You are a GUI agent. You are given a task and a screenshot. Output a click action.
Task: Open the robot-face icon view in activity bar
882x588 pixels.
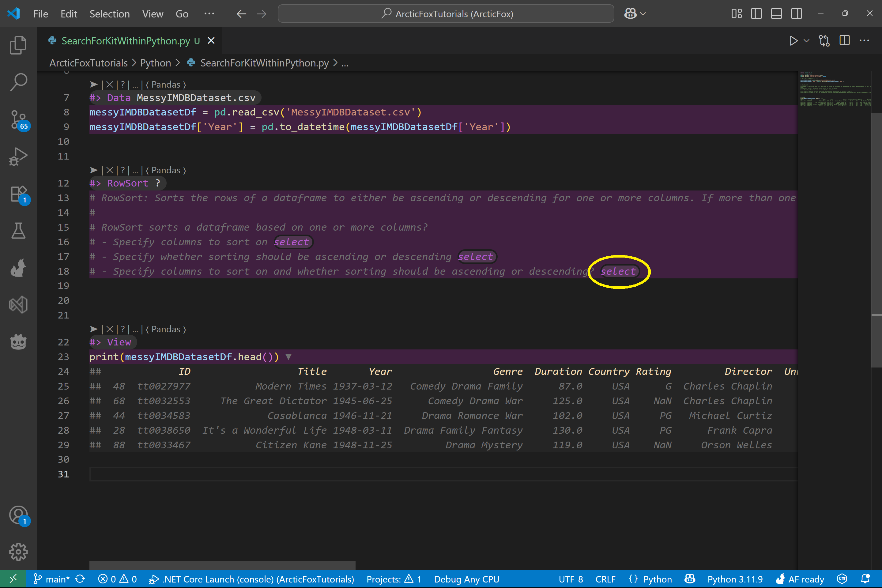pyautogui.click(x=18, y=342)
